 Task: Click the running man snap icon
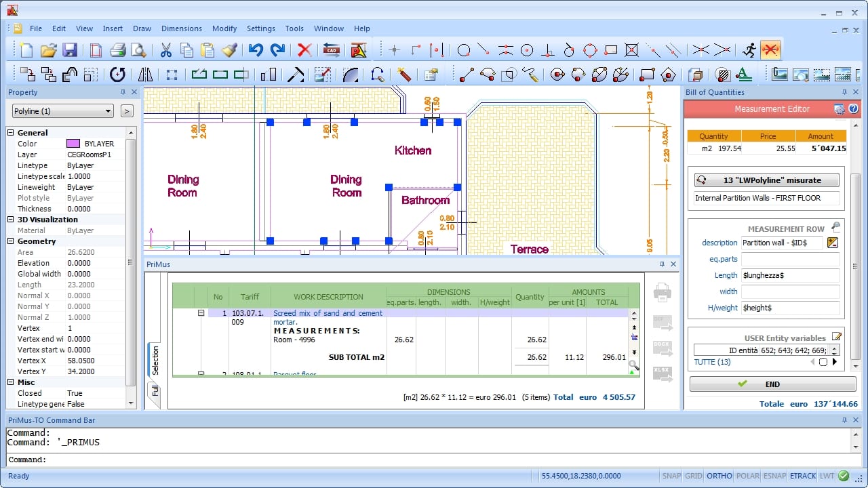pyautogui.click(x=749, y=50)
